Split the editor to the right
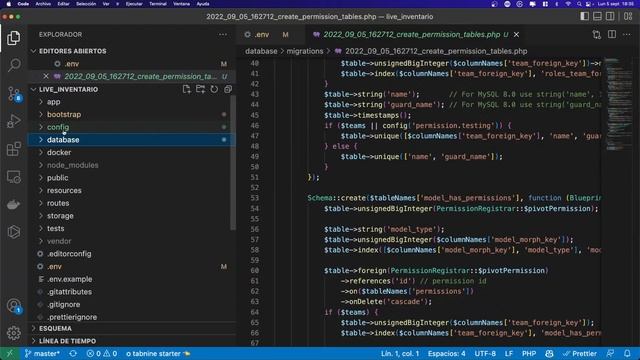This screenshot has width=640, height=360. click(x=612, y=35)
